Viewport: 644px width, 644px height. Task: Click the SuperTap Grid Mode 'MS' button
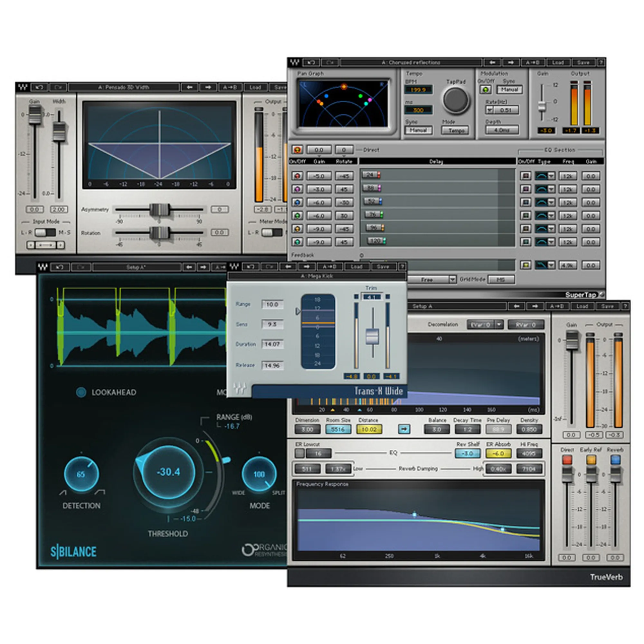click(x=501, y=279)
